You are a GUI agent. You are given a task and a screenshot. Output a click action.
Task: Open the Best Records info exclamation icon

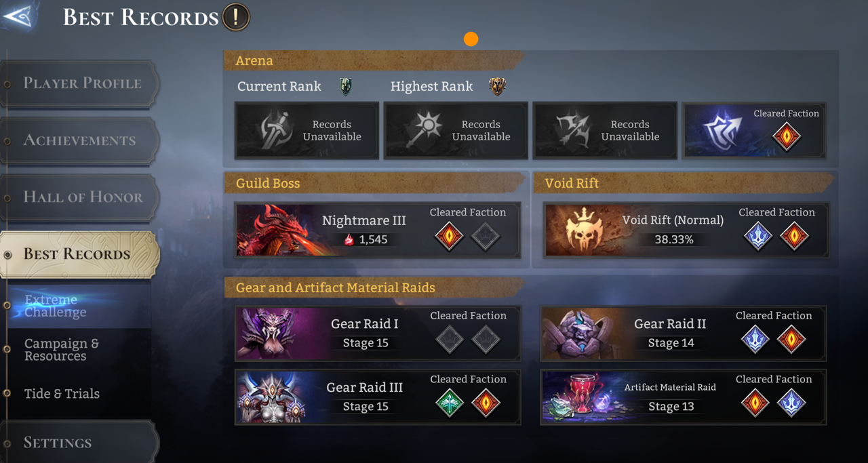[x=236, y=16]
